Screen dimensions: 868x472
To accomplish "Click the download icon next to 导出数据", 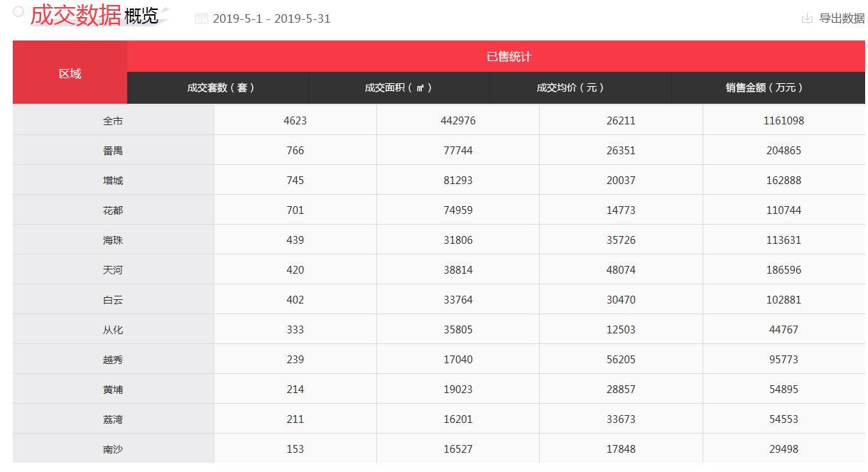I will (807, 18).
